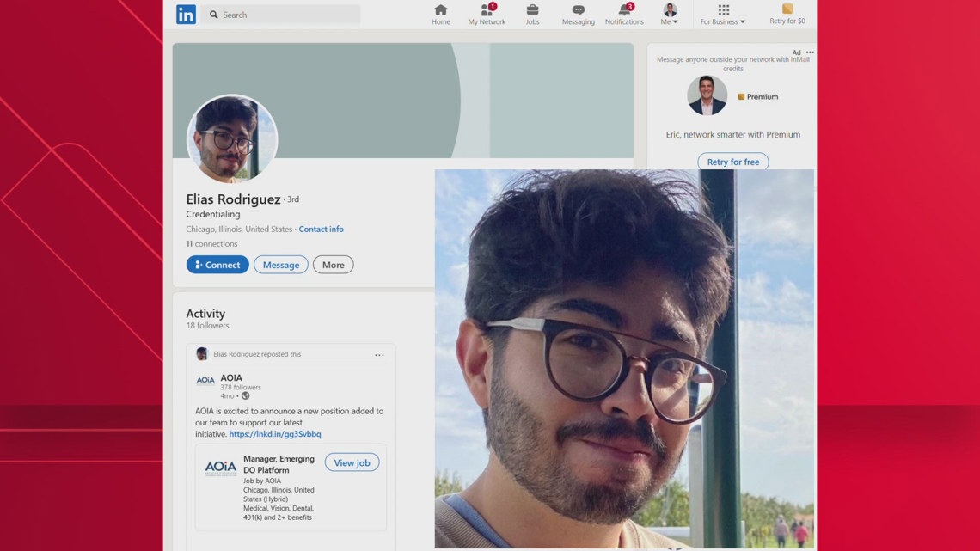Click the LinkedIn logo icon
980x551 pixels.
186,15
